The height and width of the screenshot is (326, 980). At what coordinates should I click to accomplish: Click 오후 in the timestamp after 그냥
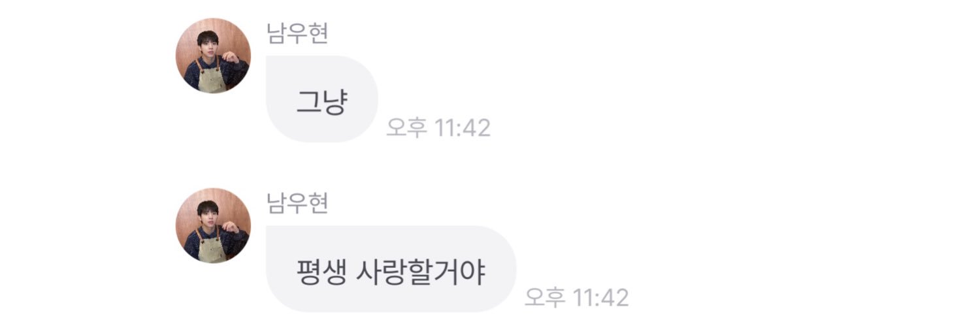click(x=407, y=127)
